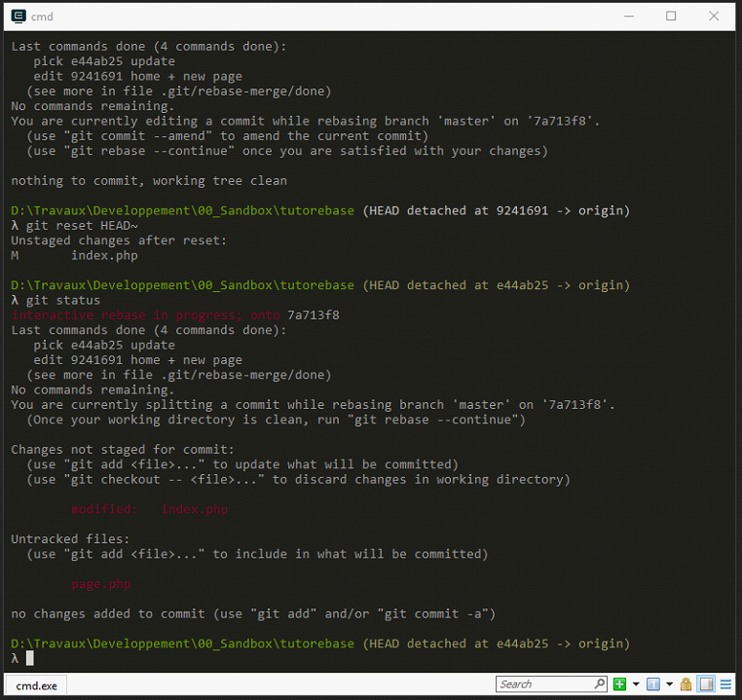742x700 pixels.
Task: Click the magnifier icon in the Search box
Action: pyautogui.click(x=599, y=683)
